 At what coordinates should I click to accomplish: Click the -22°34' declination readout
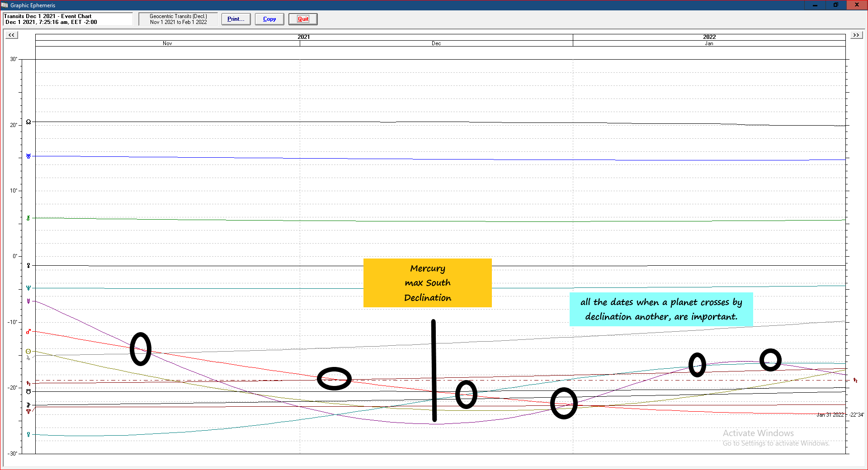[856, 415]
